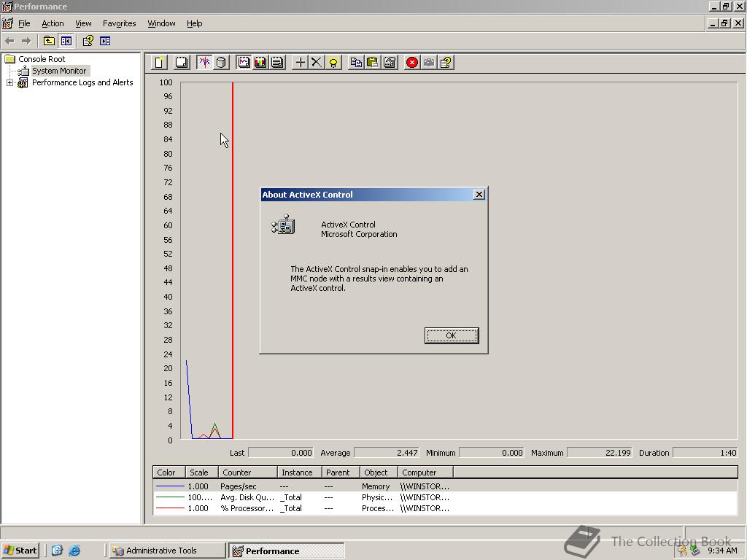This screenshot has width=747, height=560.
Task: Open the Action menu
Action: pyautogui.click(x=53, y=23)
